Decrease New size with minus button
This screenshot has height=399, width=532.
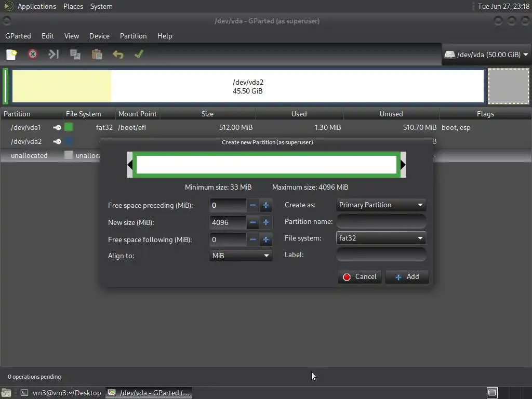pyautogui.click(x=253, y=222)
